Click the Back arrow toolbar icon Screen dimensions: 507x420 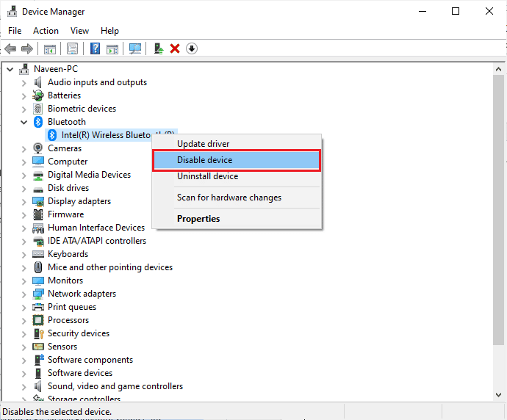coord(10,48)
